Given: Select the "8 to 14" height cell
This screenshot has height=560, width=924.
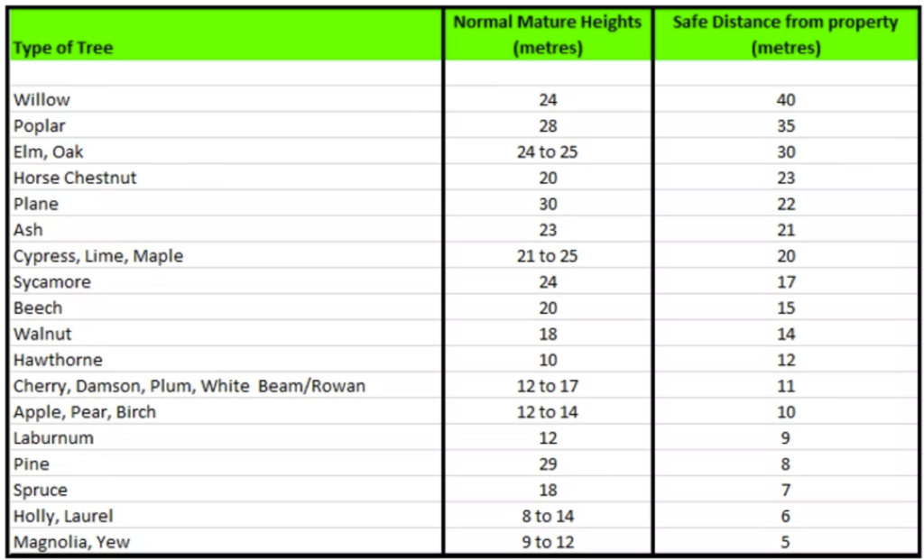Looking at the screenshot, I should [547, 516].
